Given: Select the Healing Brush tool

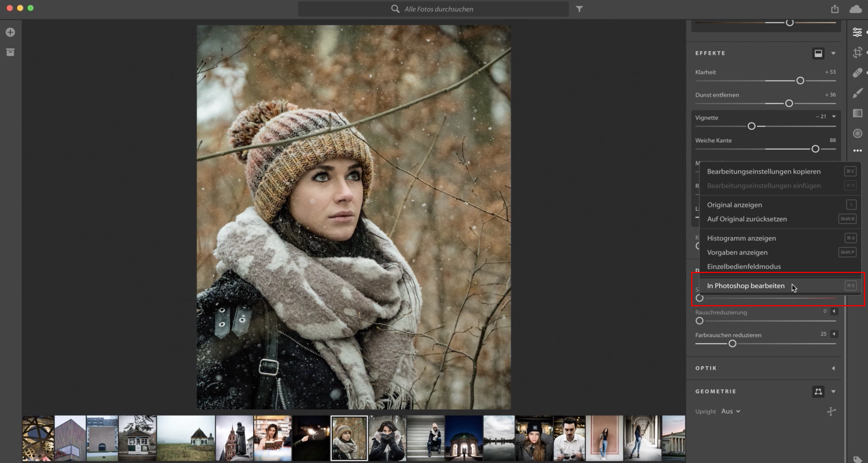Looking at the screenshot, I should pos(857,73).
